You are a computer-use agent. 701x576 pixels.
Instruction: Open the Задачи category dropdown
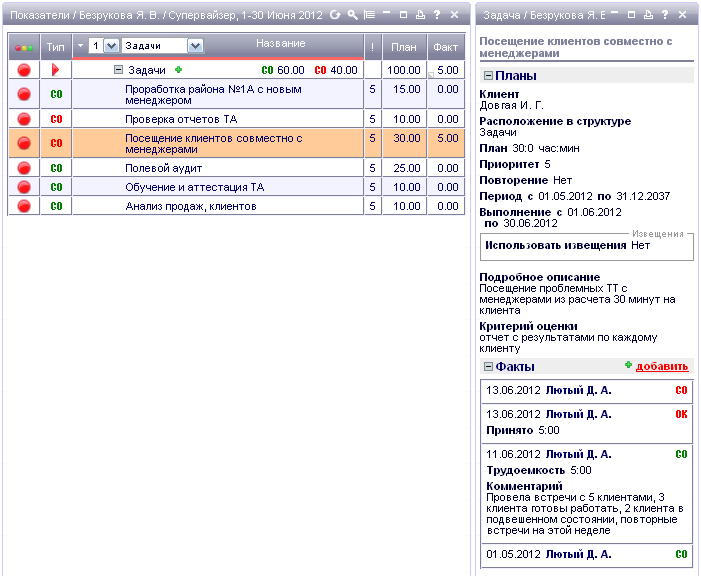pos(195,46)
